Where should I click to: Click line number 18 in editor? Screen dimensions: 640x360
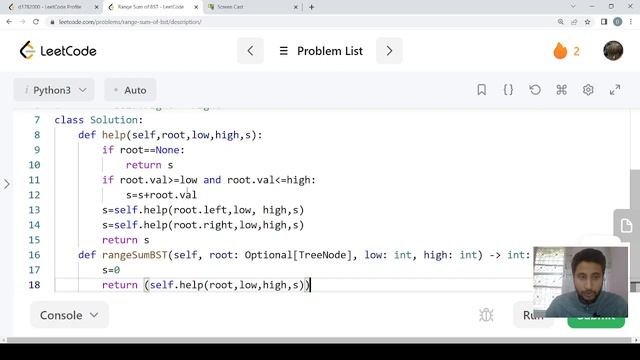pyautogui.click(x=34, y=285)
